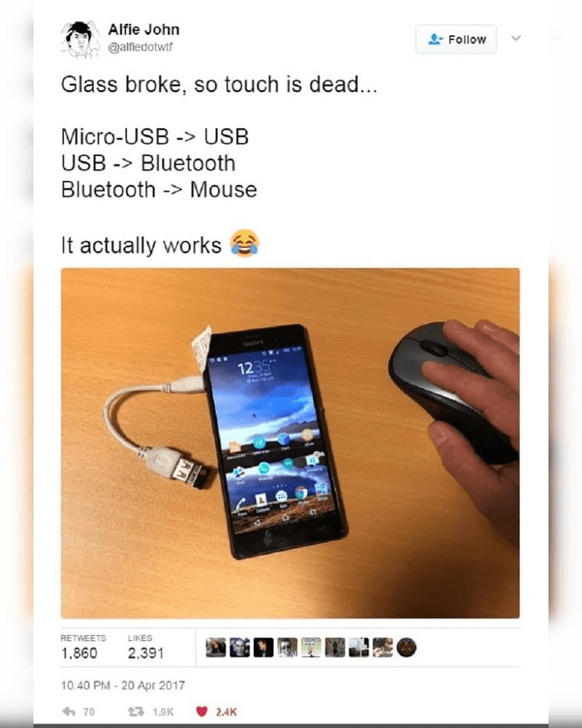This screenshot has width=582, height=728.
Task: Click second liker avatar in the row
Action: pos(239,647)
